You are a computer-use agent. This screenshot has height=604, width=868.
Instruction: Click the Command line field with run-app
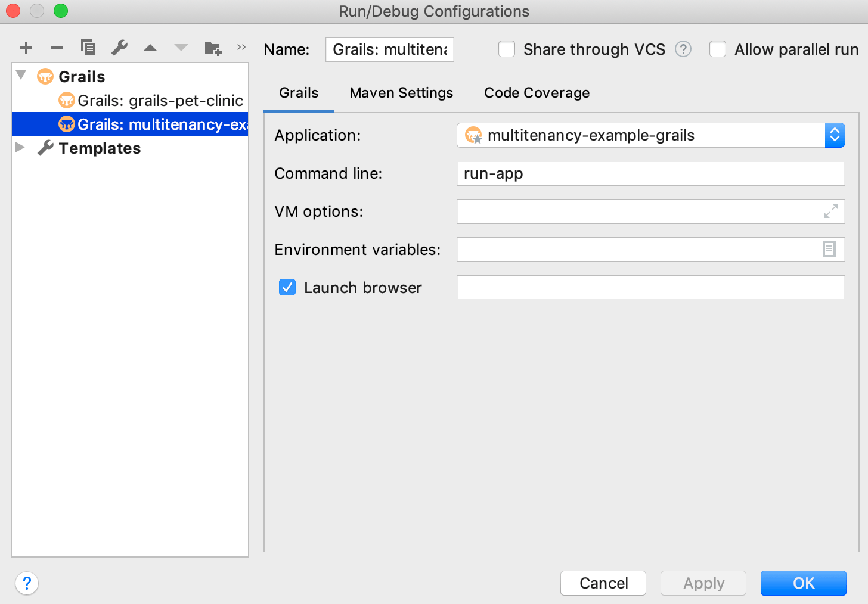[x=651, y=173]
